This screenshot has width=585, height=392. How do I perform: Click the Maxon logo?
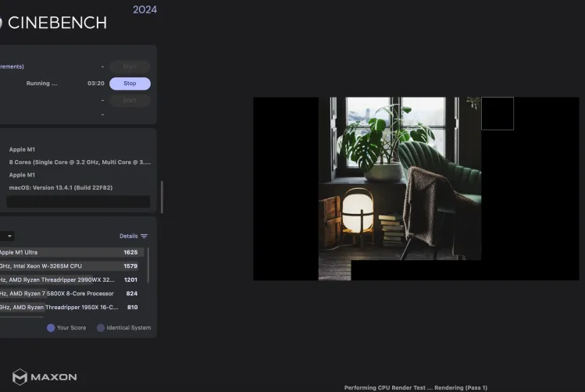click(x=45, y=377)
